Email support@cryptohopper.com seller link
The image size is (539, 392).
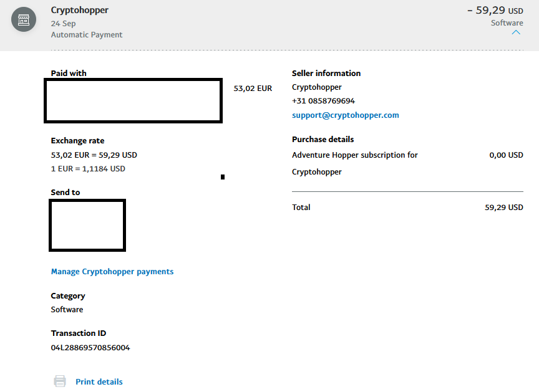tap(346, 115)
